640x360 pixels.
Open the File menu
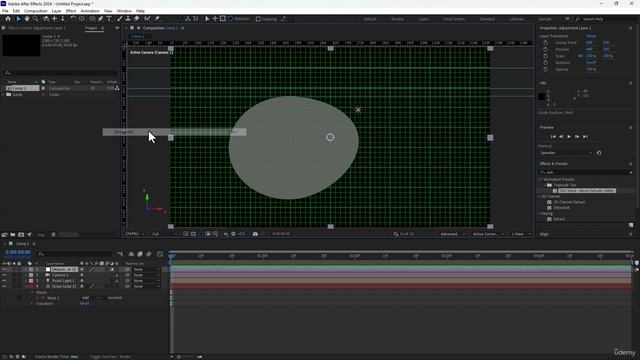point(5,11)
